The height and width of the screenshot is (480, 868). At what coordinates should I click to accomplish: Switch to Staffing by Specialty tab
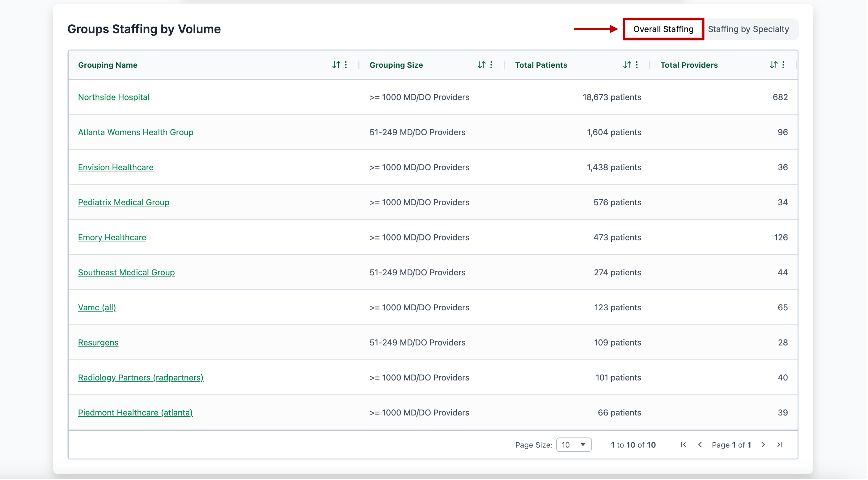pyautogui.click(x=748, y=29)
